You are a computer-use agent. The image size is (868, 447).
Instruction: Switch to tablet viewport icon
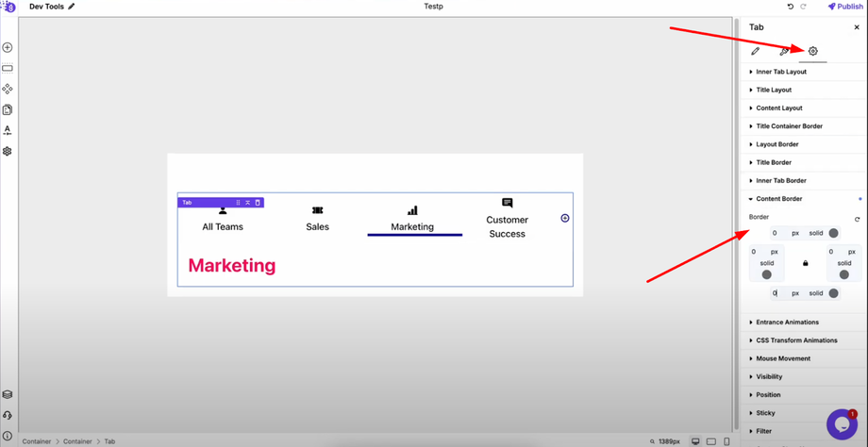[711, 441]
